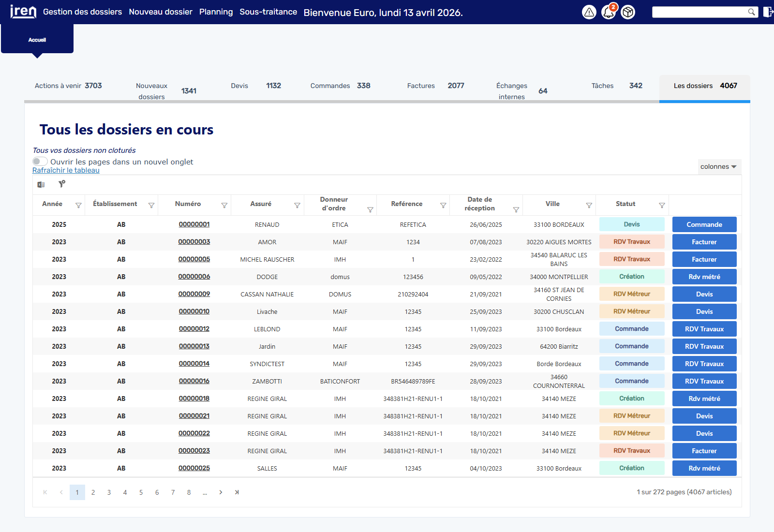Expand the colonnes dropdown
Image resolution: width=774 pixels, height=532 pixels.
point(719,166)
